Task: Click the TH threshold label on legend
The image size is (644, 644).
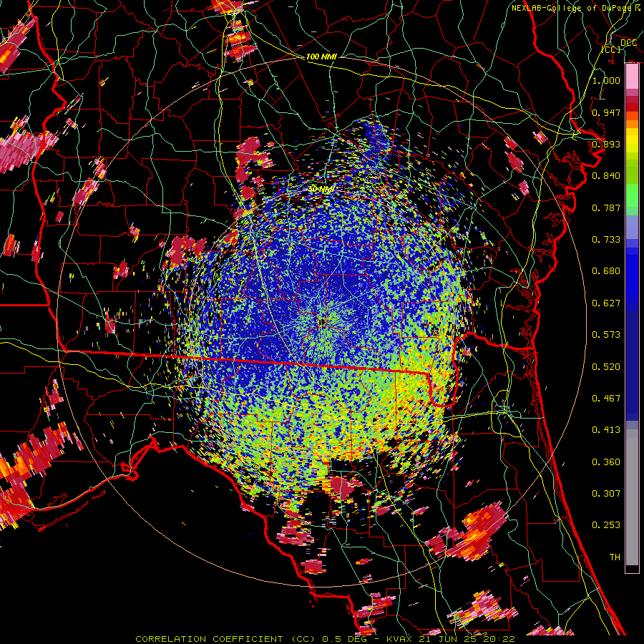Action: [615, 557]
